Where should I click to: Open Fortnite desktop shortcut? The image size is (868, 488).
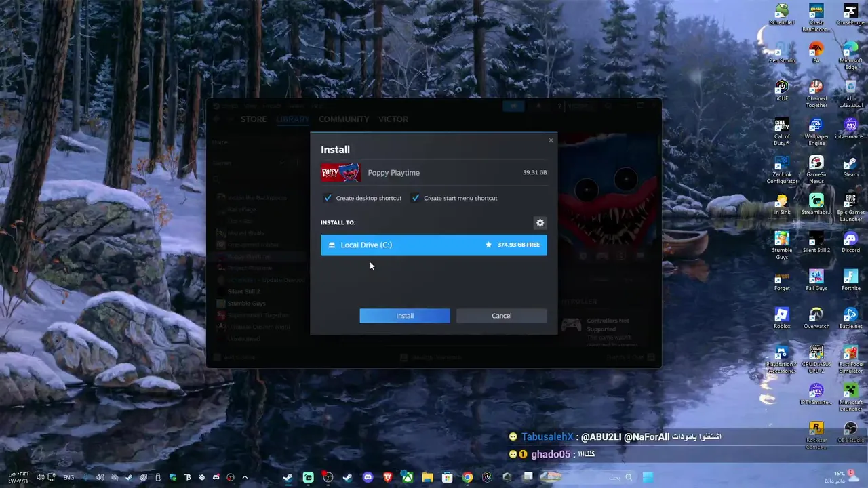click(x=850, y=280)
